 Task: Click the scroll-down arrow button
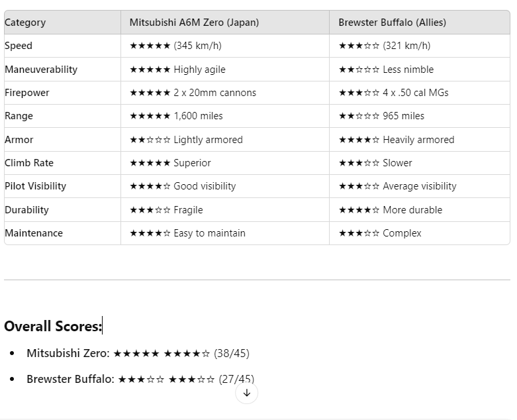[246, 393]
